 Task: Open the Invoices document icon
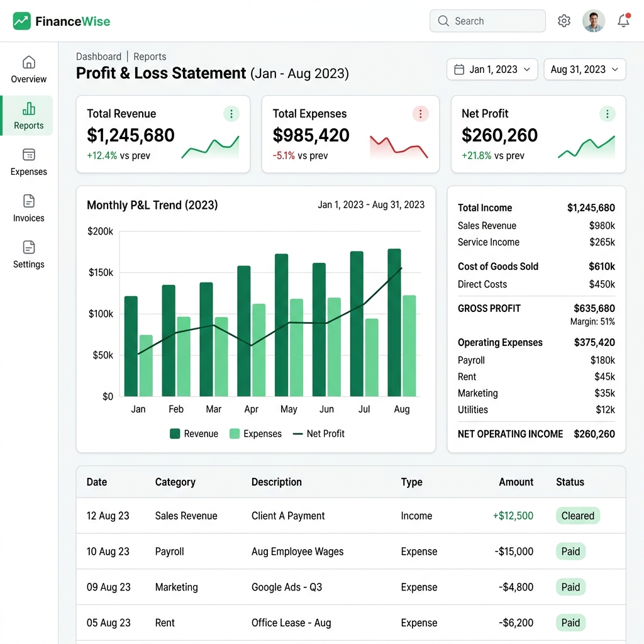point(29,201)
